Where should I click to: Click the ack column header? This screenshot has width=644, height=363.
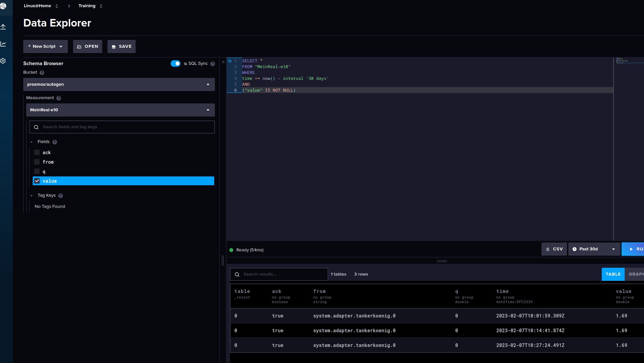(x=277, y=291)
